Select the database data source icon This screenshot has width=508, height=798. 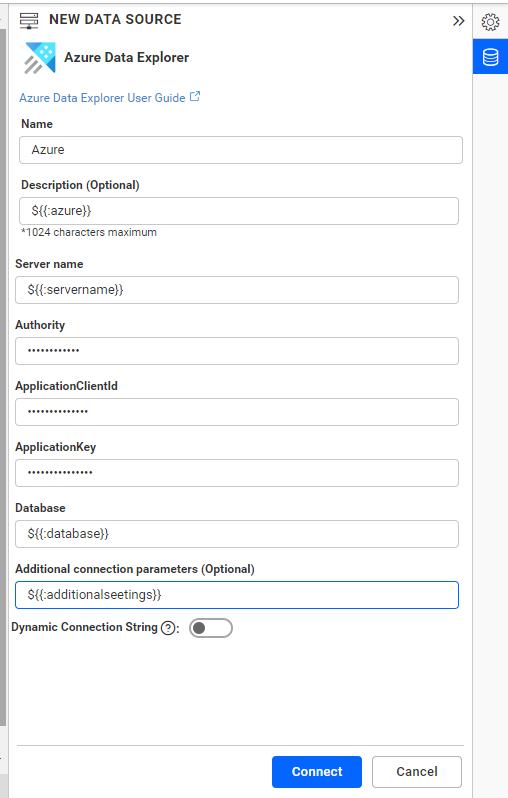pyautogui.click(x=490, y=56)
